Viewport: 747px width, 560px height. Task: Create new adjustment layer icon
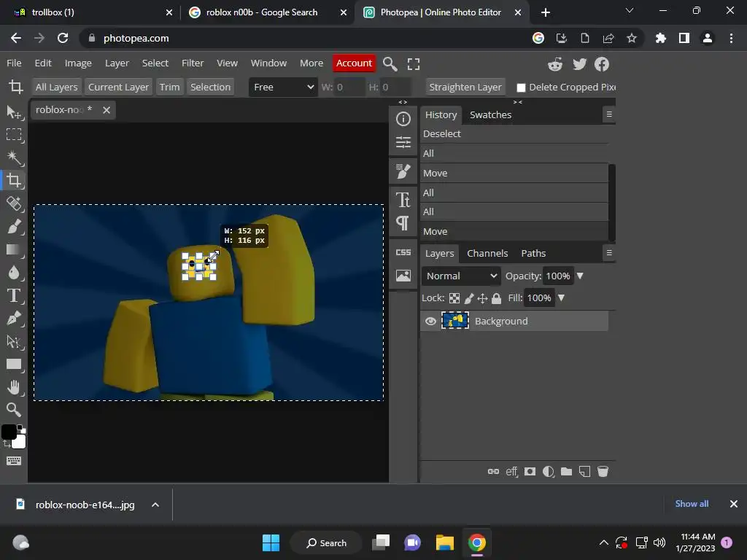tap(549, 472)
